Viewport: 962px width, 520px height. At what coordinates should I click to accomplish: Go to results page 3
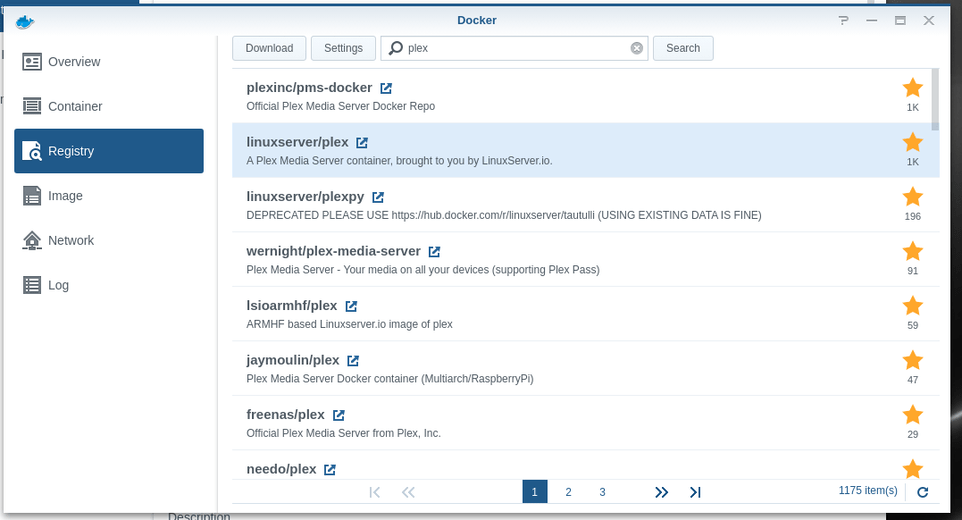pos(602,492)
